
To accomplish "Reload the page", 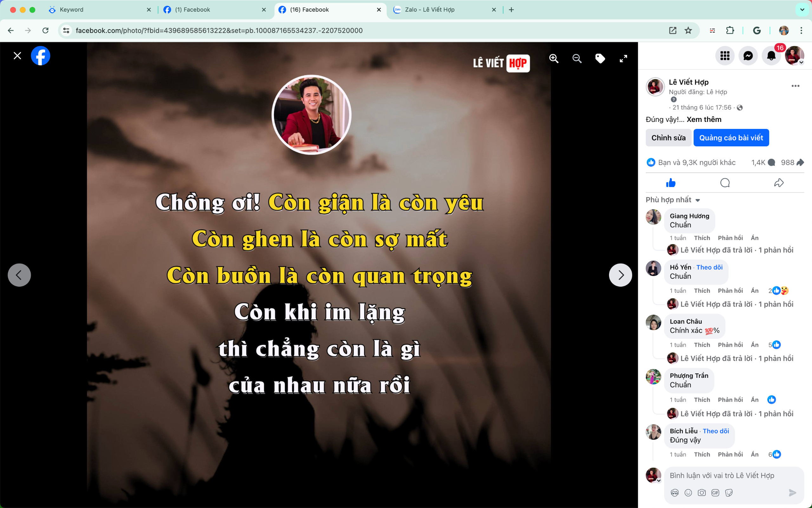I will (x=45, y=30).
